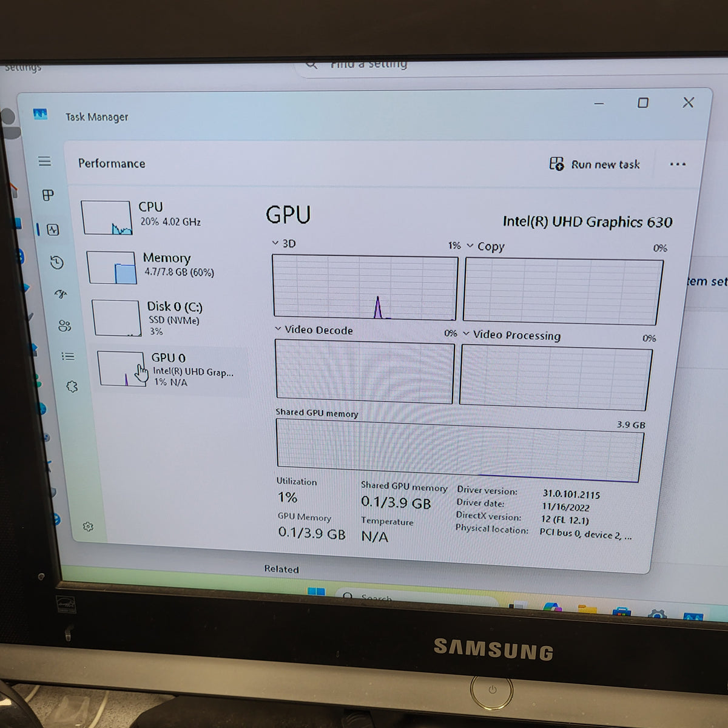The width and height of the screenshot is (728, 728).
Task: Click the Run new task icon
Action: [x=556, y=164]
